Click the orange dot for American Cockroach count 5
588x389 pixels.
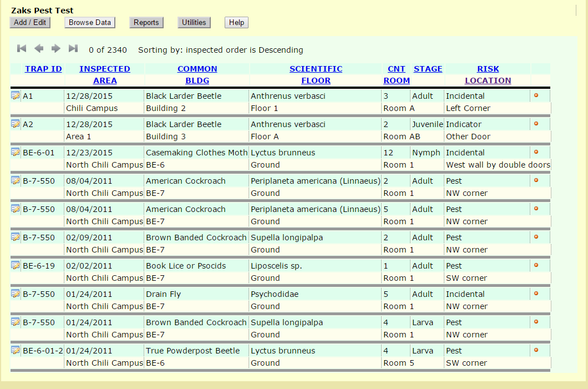pyautogui.click(x=536, y=209)
